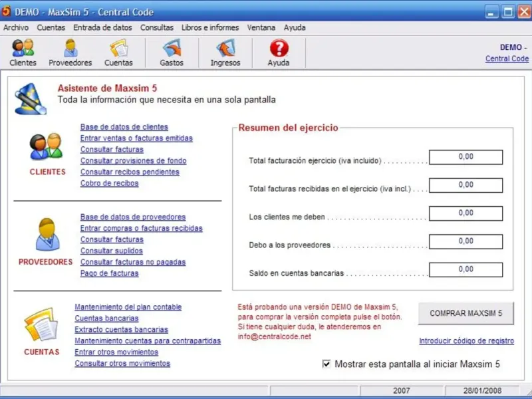Viewport: 532px width, 399px height.
Task: Open Consultar provisiones de fondo
Action: coord(134,160)
